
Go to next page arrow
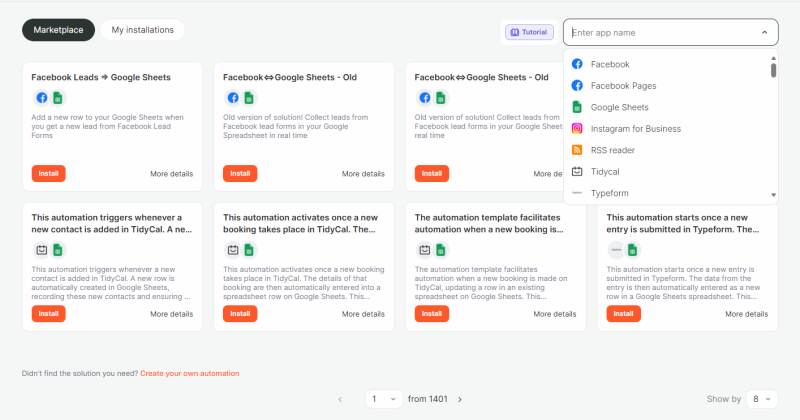click(x=459, y=398)
